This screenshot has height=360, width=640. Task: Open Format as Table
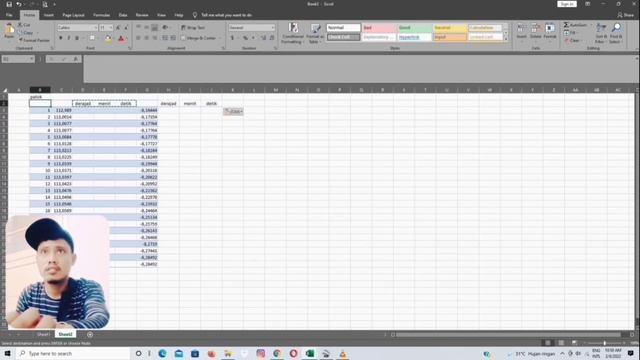point(315,33)
